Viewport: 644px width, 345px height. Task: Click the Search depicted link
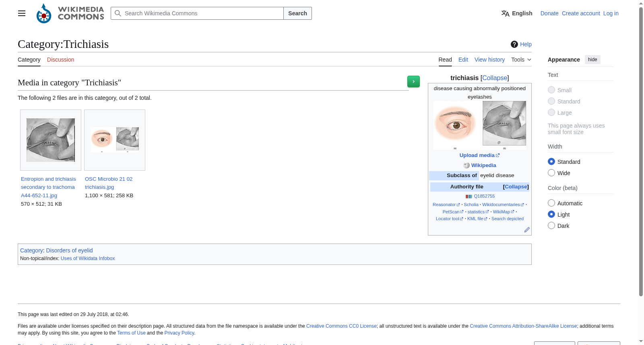508,219
